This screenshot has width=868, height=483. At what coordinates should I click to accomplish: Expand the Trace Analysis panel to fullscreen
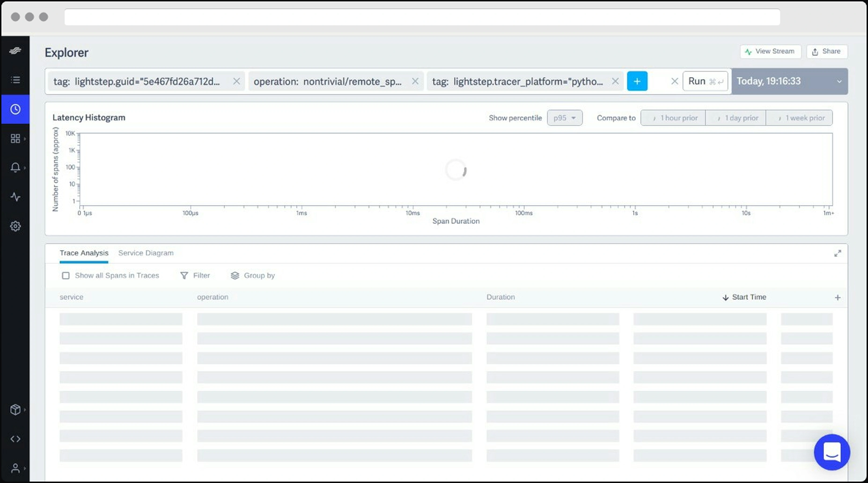[x=837, y=253]
